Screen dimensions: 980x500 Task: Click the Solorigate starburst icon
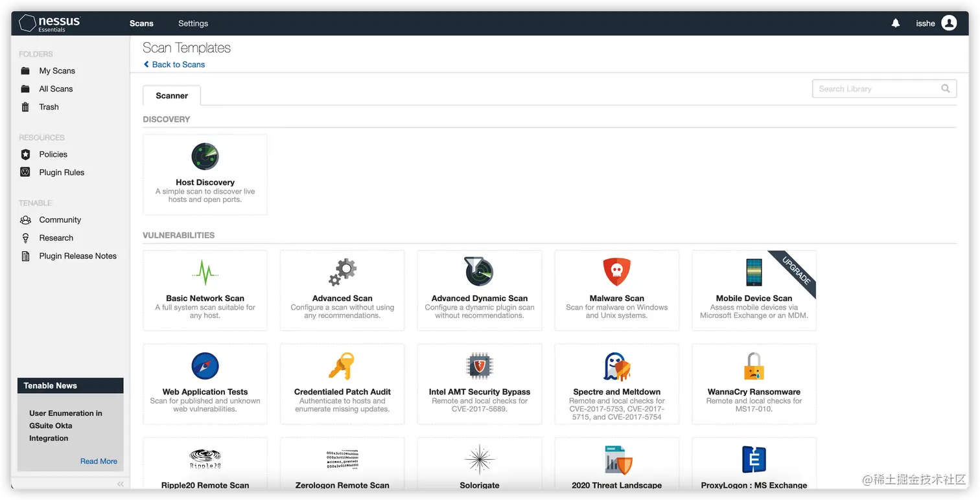pos(480,459)
